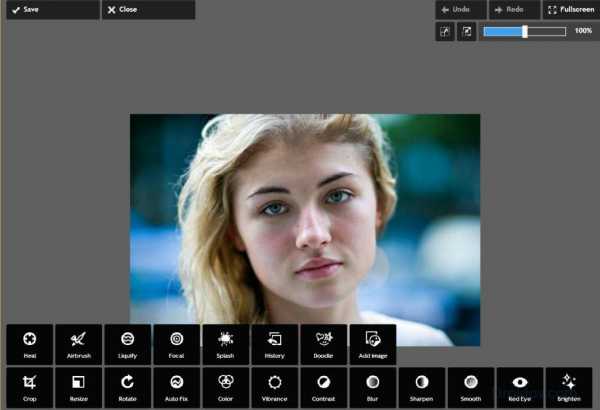600x410 pixels.
Task: Apply the Focal effect tool
Action: [x=176, y=344]
